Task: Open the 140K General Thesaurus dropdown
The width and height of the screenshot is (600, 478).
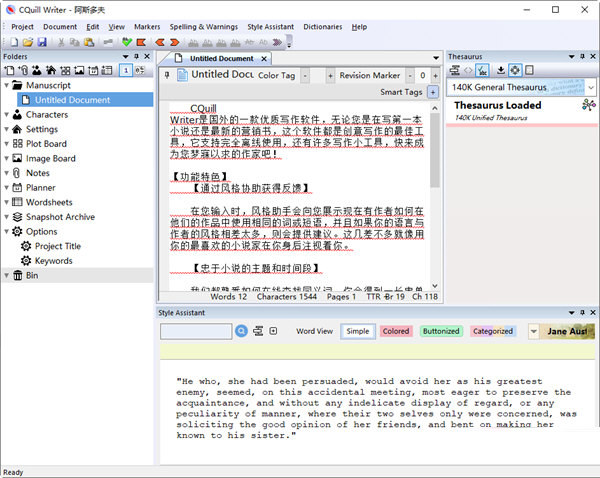Action: pyautogui.click(x=591, y=88)
